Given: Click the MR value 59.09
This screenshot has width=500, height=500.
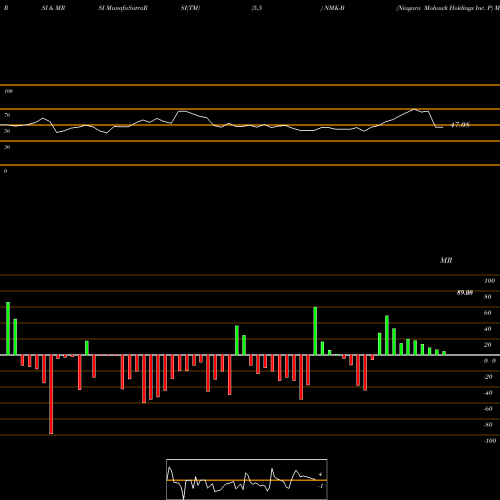Looking at the screenshot, I should pyautogui.click(x=465, y=293).
